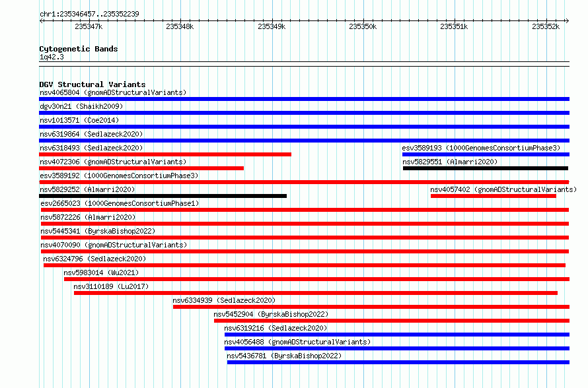This screenshot has height=388, width=588.
Task: Select the black bar under nsv5829252
Action: click(163, 196)
